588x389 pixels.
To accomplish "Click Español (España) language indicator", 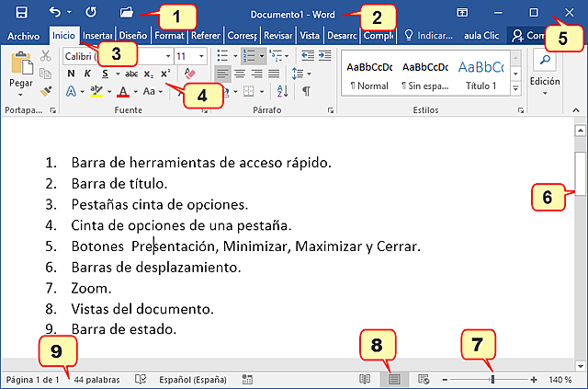I will 193,380.
